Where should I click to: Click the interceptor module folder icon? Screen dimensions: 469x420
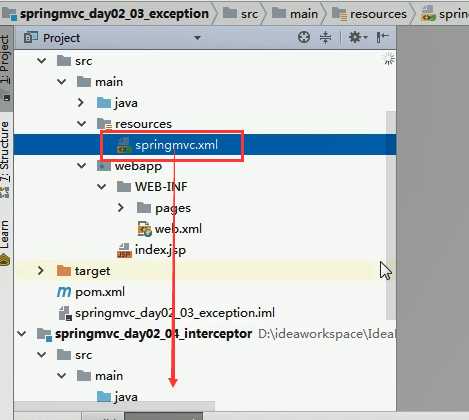click(x=44, y=334)
